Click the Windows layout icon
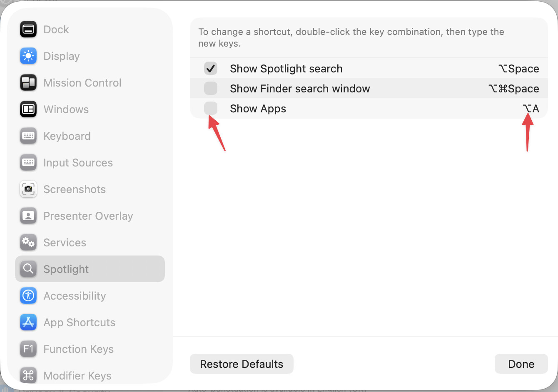 click(x=28, y=109)
